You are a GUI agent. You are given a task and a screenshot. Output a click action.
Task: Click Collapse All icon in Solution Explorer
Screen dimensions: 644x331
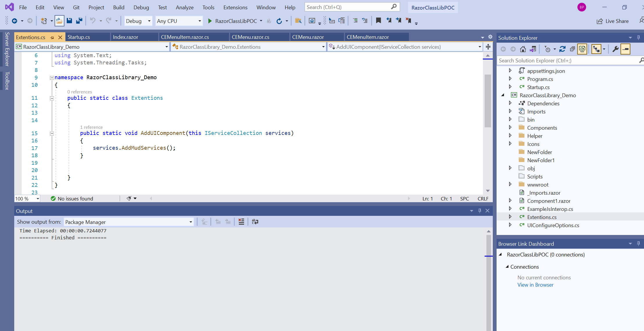(x=572, y=49)
